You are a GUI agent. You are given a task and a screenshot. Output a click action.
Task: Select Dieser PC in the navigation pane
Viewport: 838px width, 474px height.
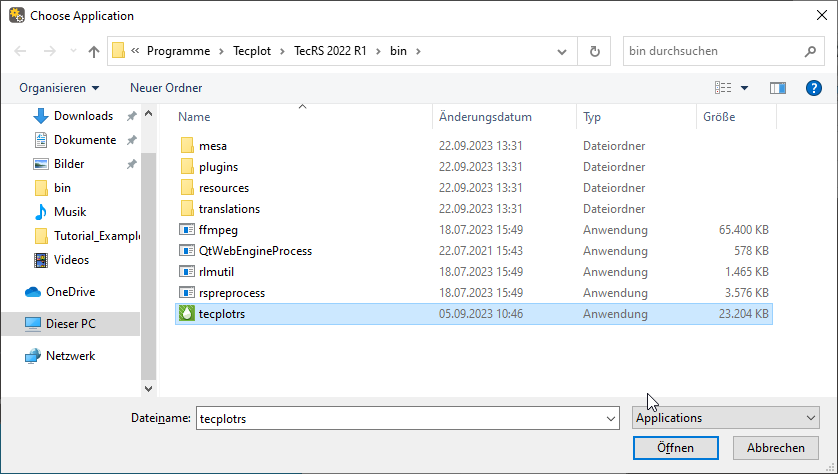pyautogui.click(x=71, y=324)
